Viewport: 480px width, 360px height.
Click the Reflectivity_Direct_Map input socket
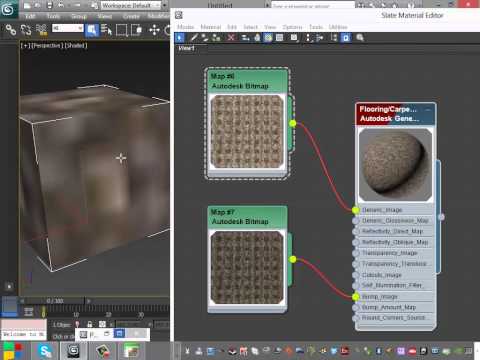click(356, 231)
